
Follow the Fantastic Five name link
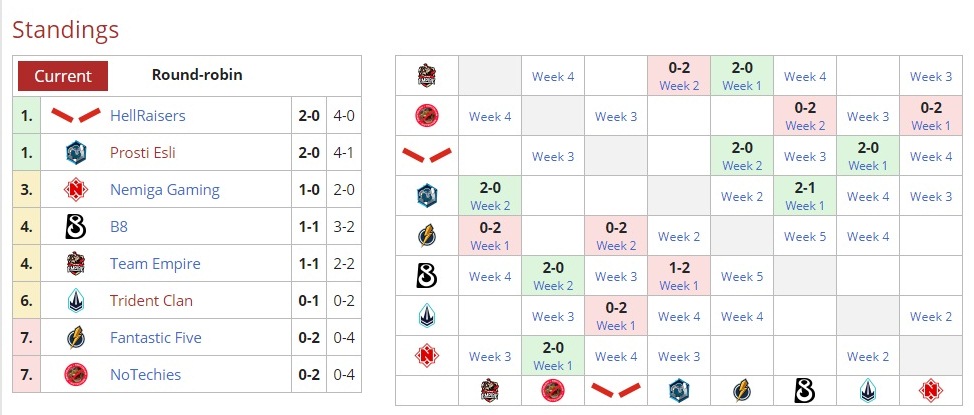[x=155, y=338]
